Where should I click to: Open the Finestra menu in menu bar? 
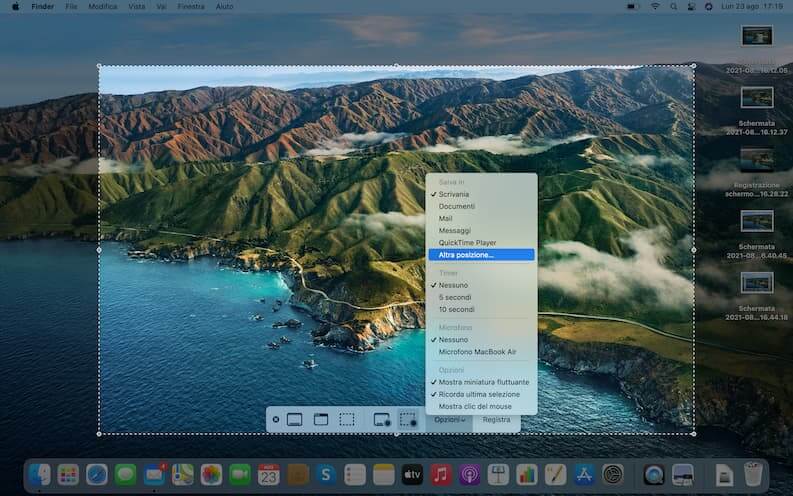click(190, 6)
